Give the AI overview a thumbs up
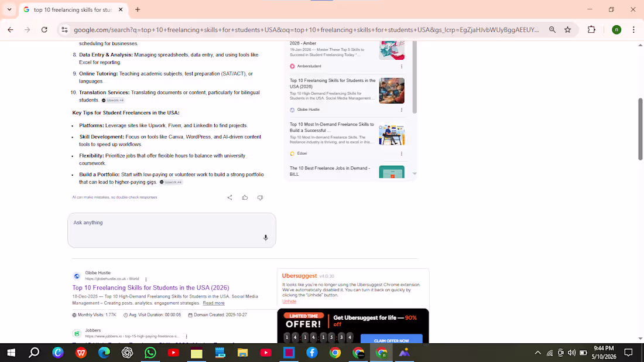 [x=245, y=197]
